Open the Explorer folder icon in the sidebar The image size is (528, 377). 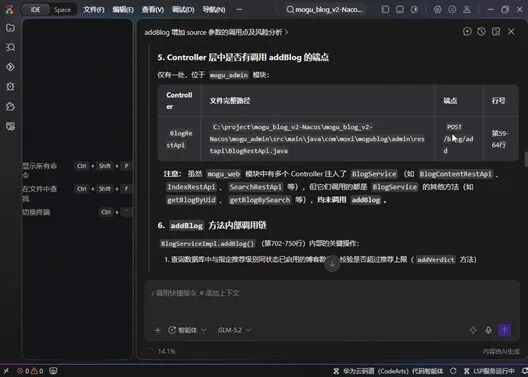(10, 28)
